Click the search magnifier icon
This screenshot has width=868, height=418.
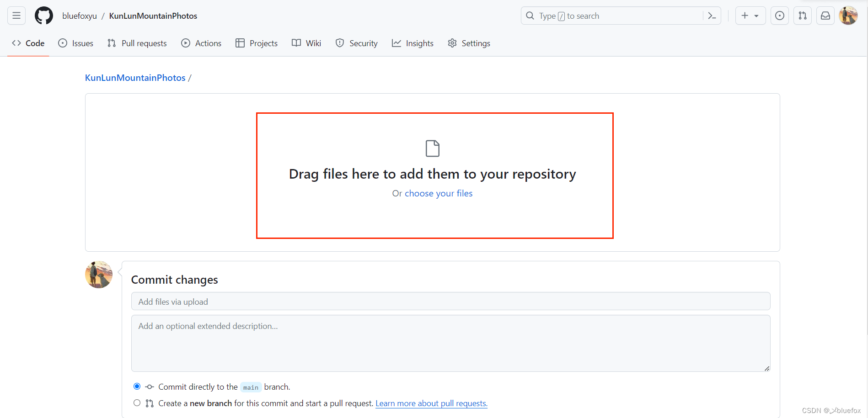tap(530, 16)
